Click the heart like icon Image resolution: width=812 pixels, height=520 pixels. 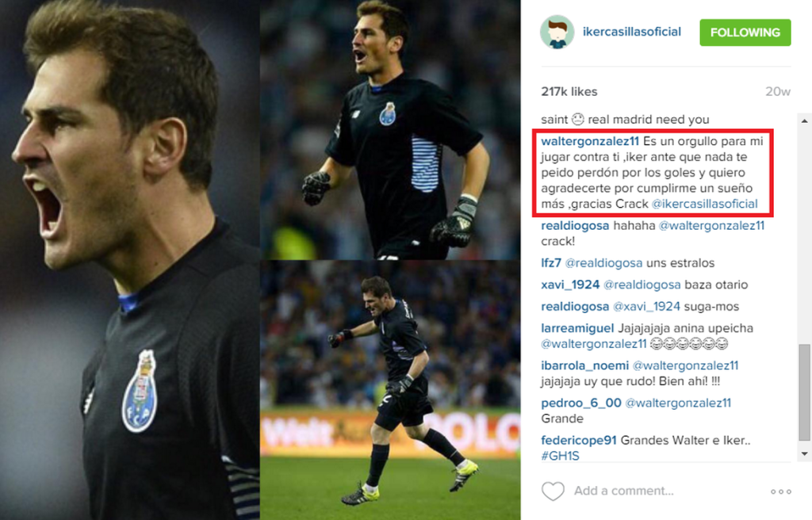(553, 491)
